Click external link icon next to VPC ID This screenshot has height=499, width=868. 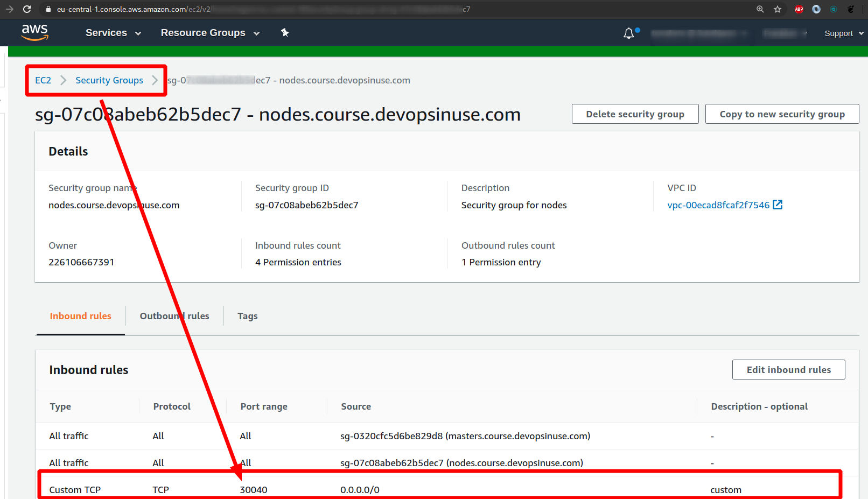click(x=778, y=205)
